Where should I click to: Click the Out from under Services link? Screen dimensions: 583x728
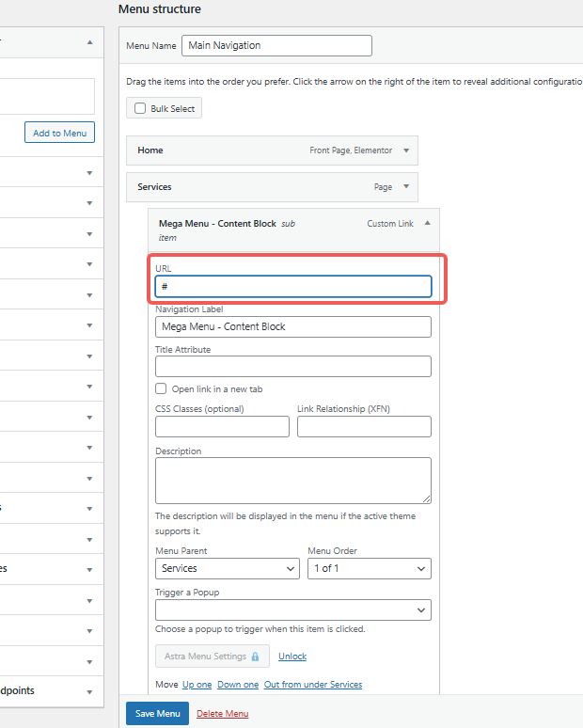tap(312, 685)
